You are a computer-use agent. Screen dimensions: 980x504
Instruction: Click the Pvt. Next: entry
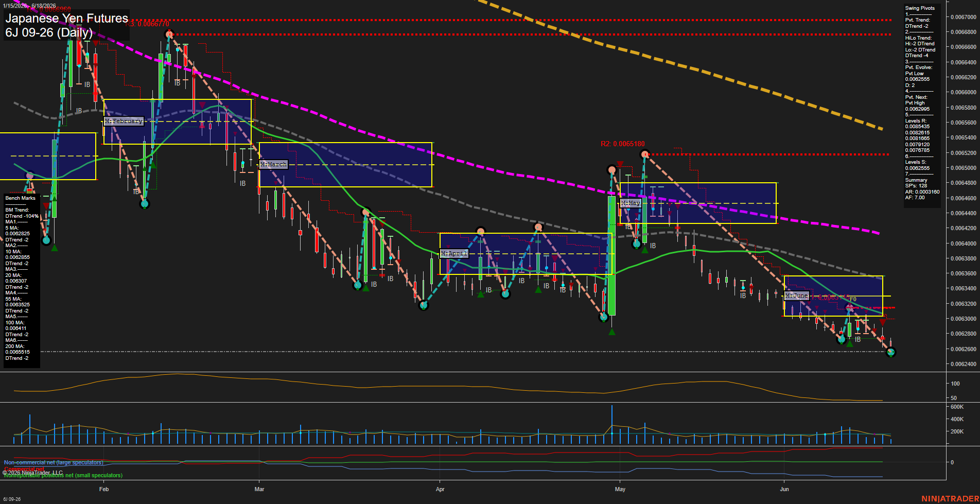click(916, 97)
